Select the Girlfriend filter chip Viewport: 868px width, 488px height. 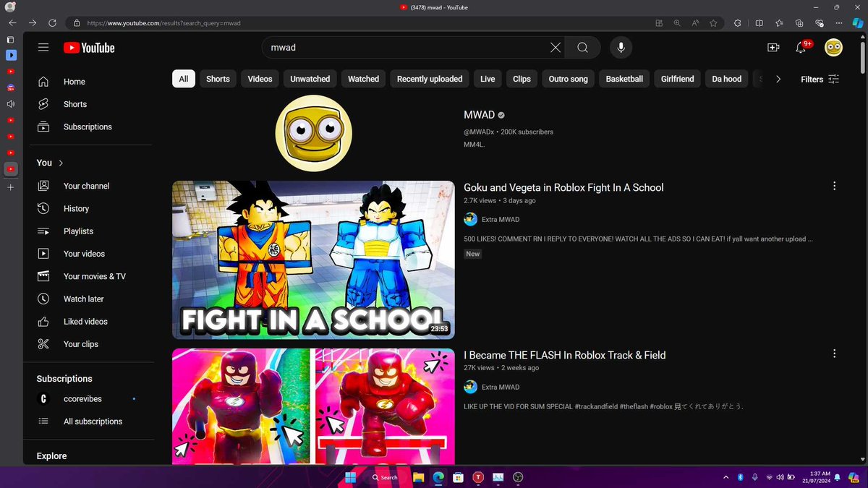(677, 79)
